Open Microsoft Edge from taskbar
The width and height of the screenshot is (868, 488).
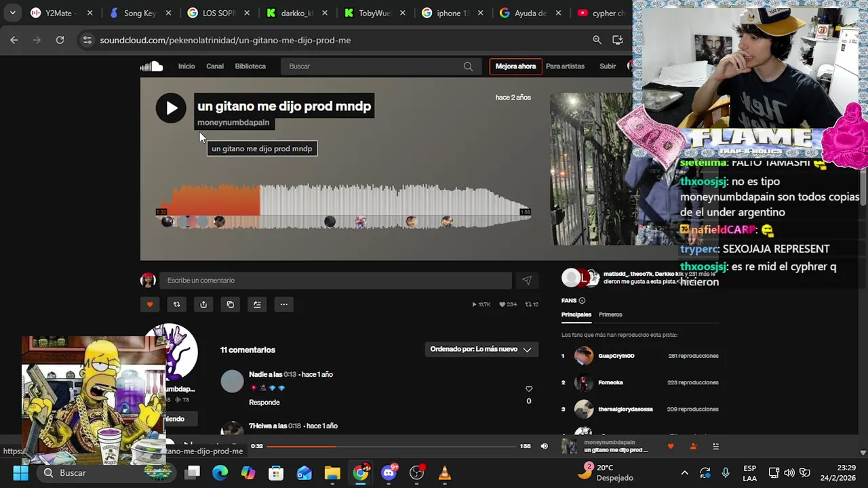point(220,472)
